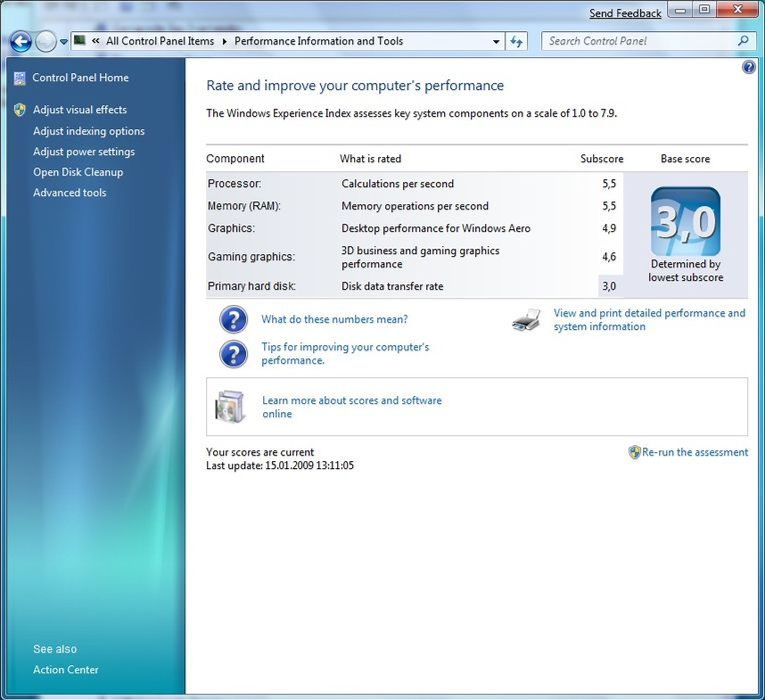Click Primary hard disk subscore 3,0
765x700 pixels.
click(609, 286)
